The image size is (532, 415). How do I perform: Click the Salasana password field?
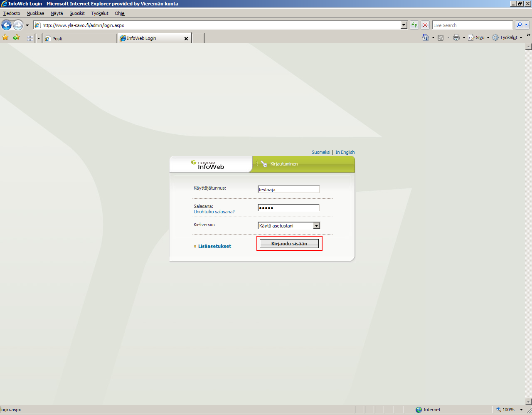pyautogui.click(x=288, y=207)
